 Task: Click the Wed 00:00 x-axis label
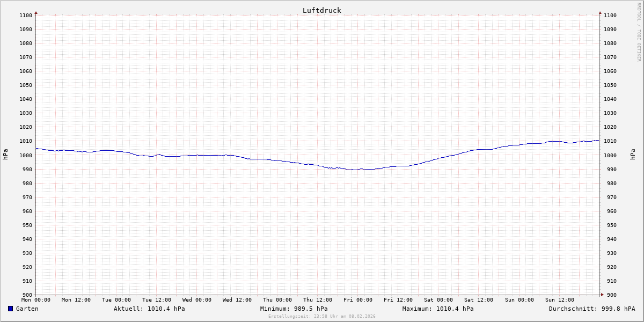click(196, 300)
